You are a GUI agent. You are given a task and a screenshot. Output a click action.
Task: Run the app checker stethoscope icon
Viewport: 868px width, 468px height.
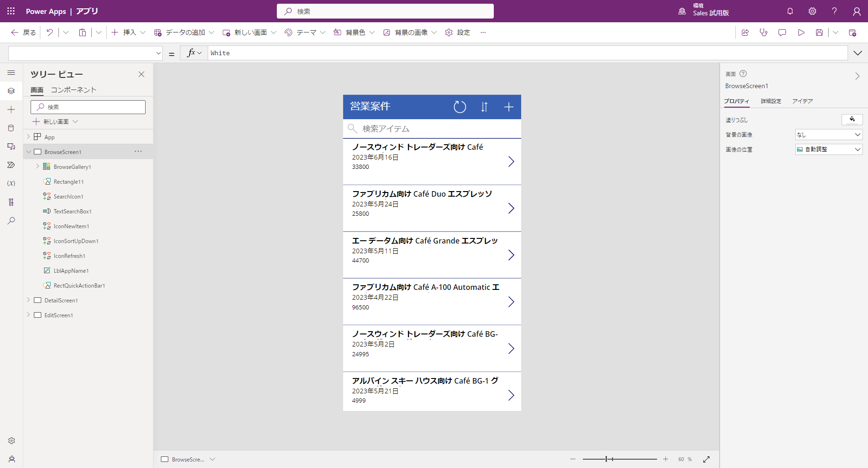764,32
